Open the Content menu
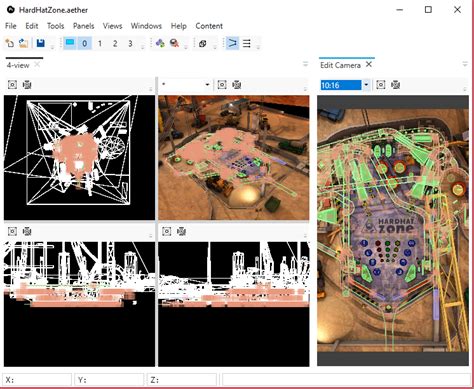 [209, 26]
